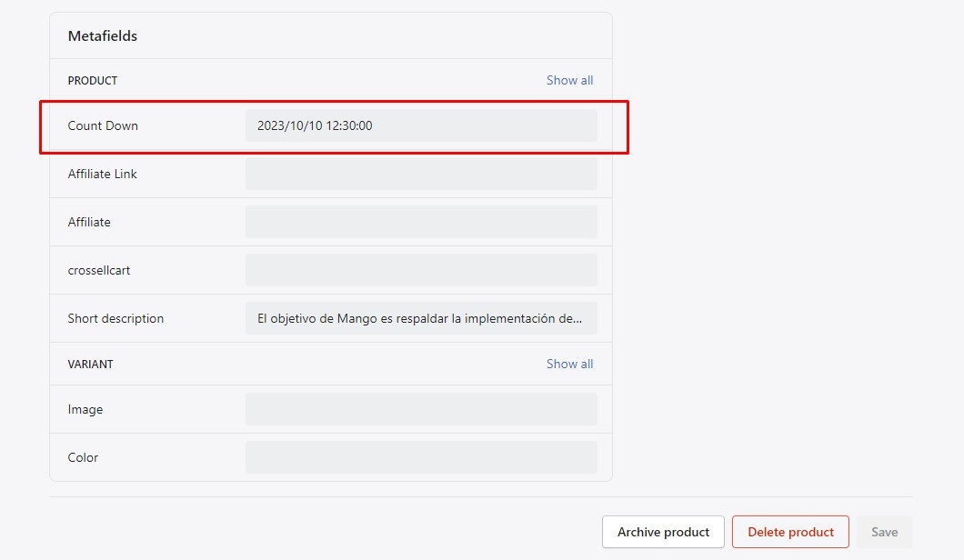Click into the crossellcart metafield input
This screenshot has height=560, width=964.
click(x=421, y=270)
